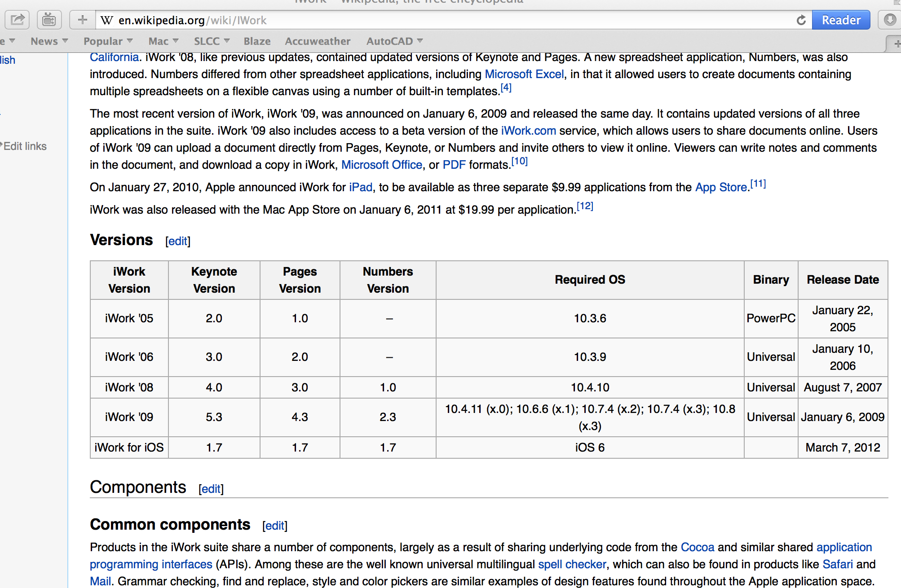The height and width of the screenshot is (588, 901).
Task: Click the plus add-bookmark button
Action: point(82,20)
